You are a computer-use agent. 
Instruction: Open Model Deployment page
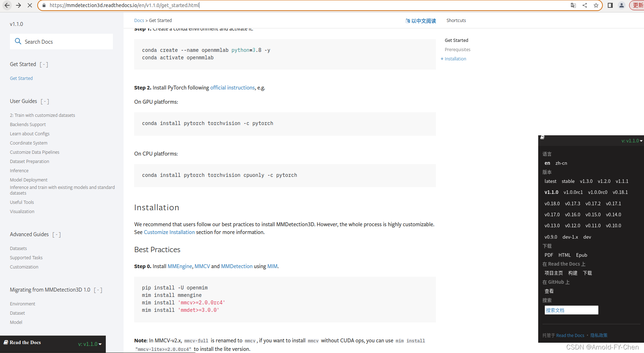pyautogui.click(x=28, y=180)
